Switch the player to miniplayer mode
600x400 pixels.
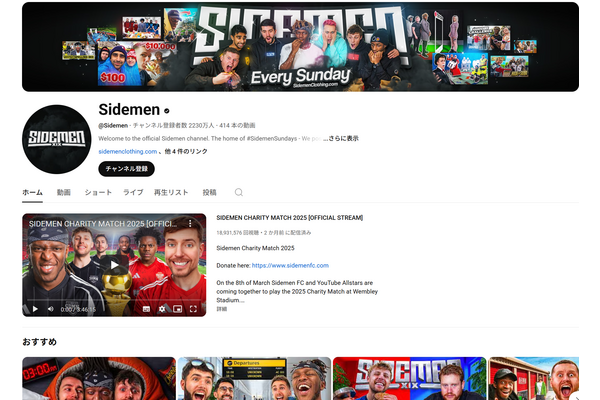pyautogui.click(x=178, y=308)
